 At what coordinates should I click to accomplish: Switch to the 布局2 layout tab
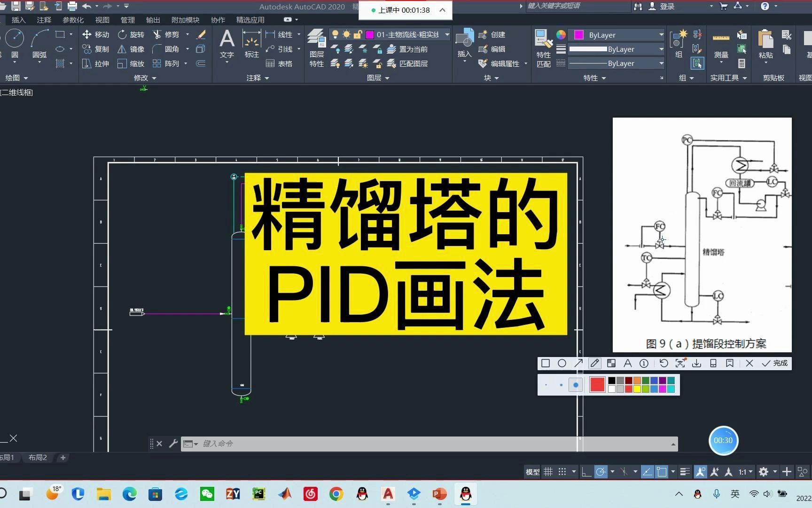coord(37,457)
